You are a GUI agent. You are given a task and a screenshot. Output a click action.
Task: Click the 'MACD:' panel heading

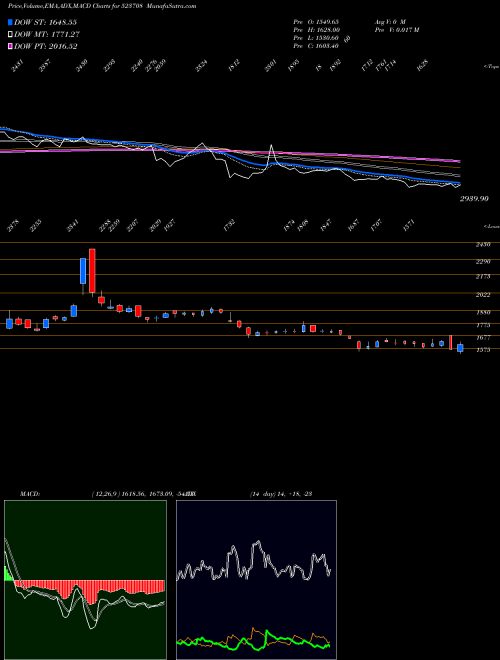[x=30, y=494]
